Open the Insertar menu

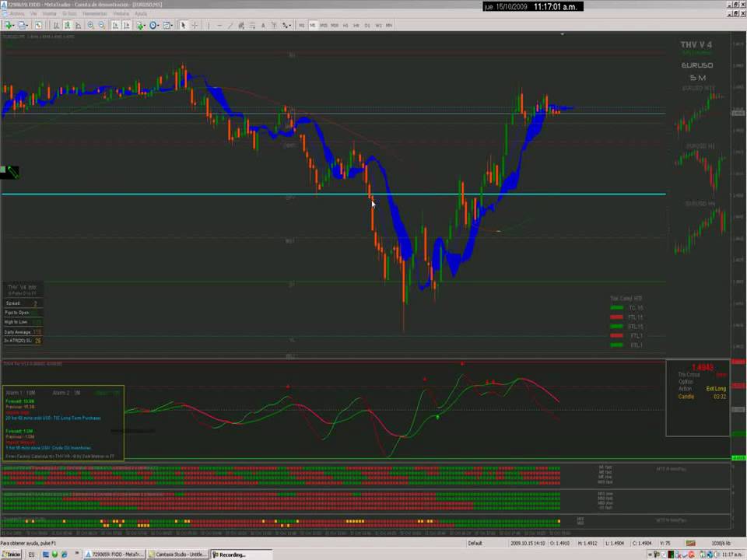coord(50,13)
